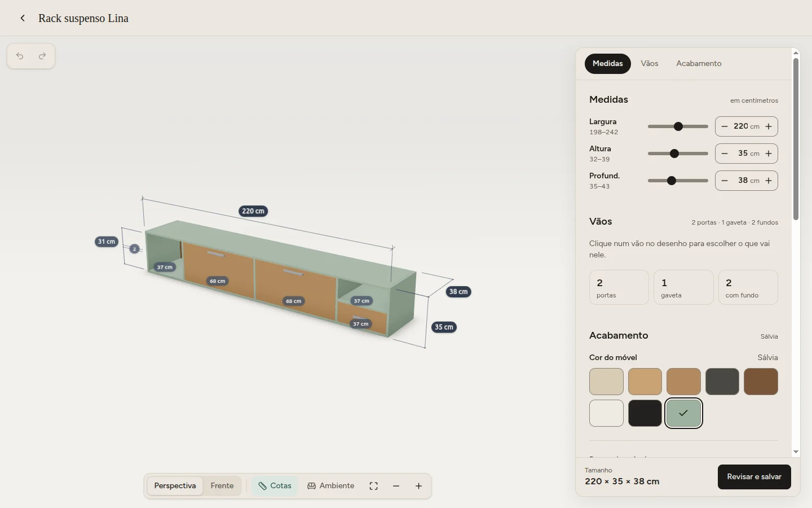Zoom out the 3D view
The image size is (812, 508).
(x=396, y=486)
